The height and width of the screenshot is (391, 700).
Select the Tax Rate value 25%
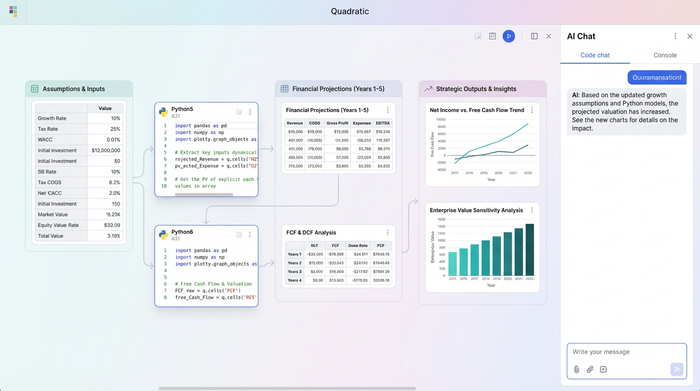pos(115,129)
